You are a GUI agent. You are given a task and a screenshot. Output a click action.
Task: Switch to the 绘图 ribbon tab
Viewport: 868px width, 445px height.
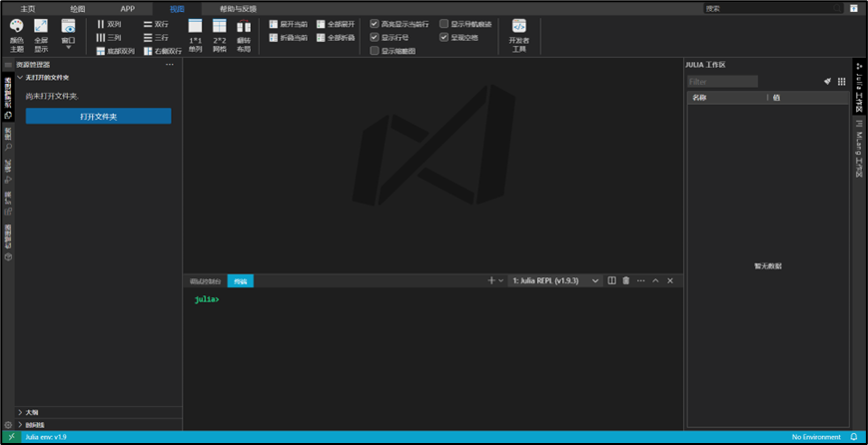(78, 9)
